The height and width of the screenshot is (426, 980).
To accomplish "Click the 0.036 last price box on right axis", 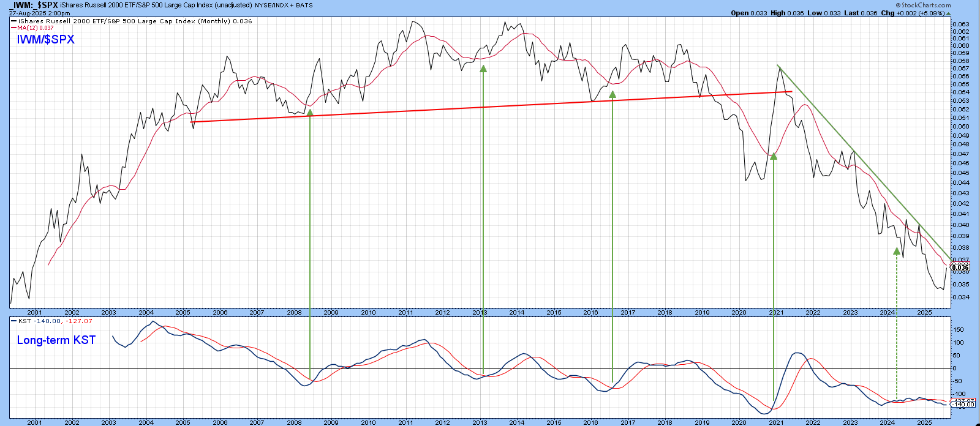I will tap(960, 267).
